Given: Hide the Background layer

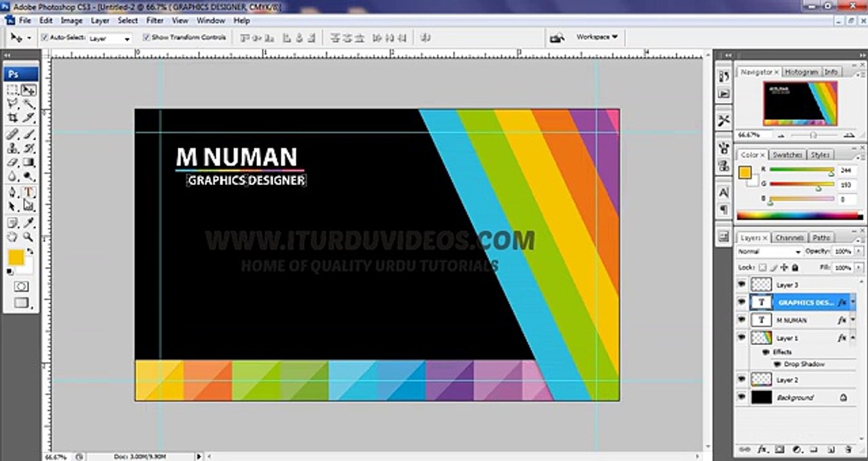Looking at the screenshot, I should tap(742, 398).
